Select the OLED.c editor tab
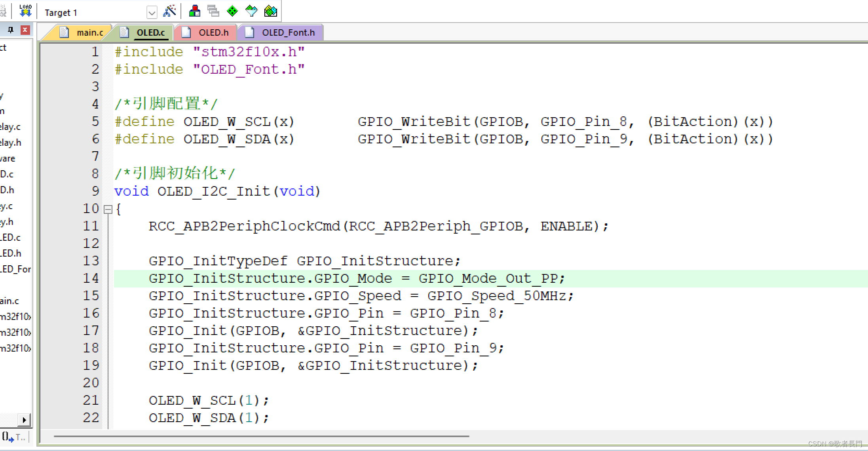 pos(150,32)
